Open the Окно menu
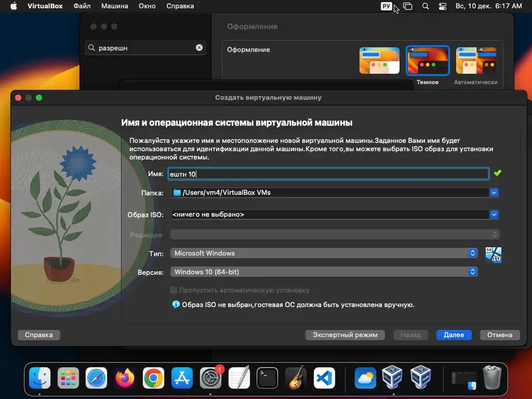The width and height of the screenshot is (532, 399). 147,6
